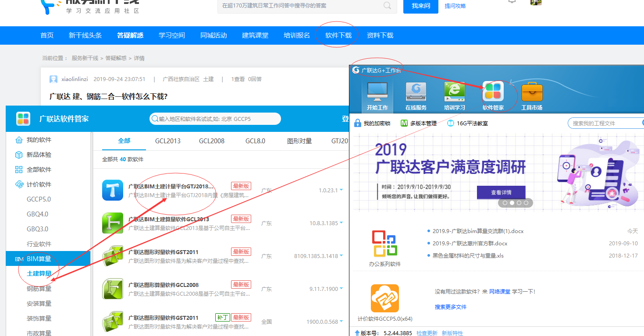Image resolution: width=644 pixels, height=336 pixels.
Task: Open file 2019.9-广联达惠州官方群.docx
Action: [470, 244]
